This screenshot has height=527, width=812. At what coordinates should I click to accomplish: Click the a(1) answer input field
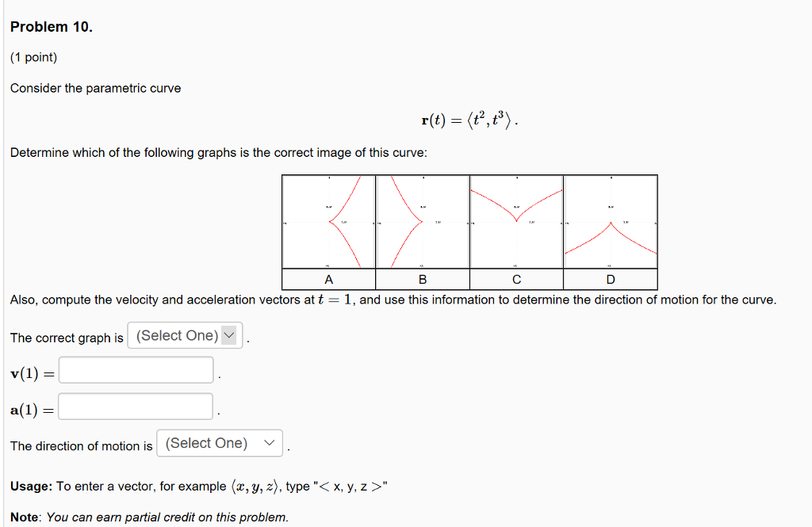click(135, 406)
